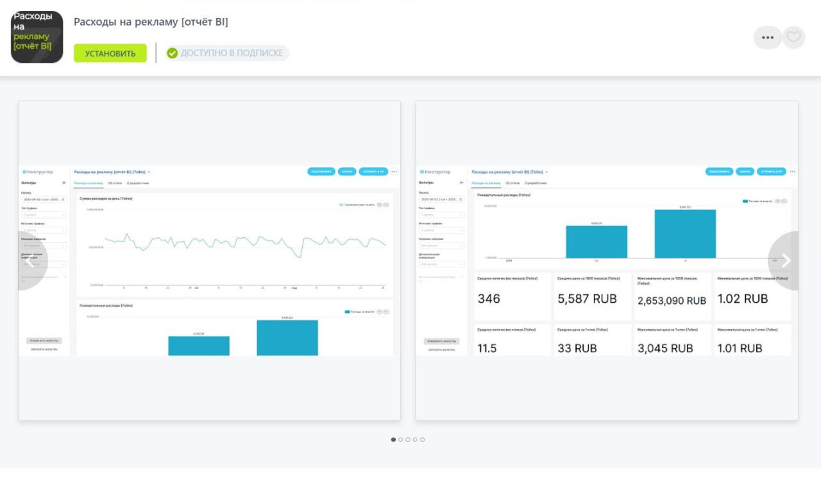Open the three-dots more options menu
821x504 pixels.
pos(767,38)
